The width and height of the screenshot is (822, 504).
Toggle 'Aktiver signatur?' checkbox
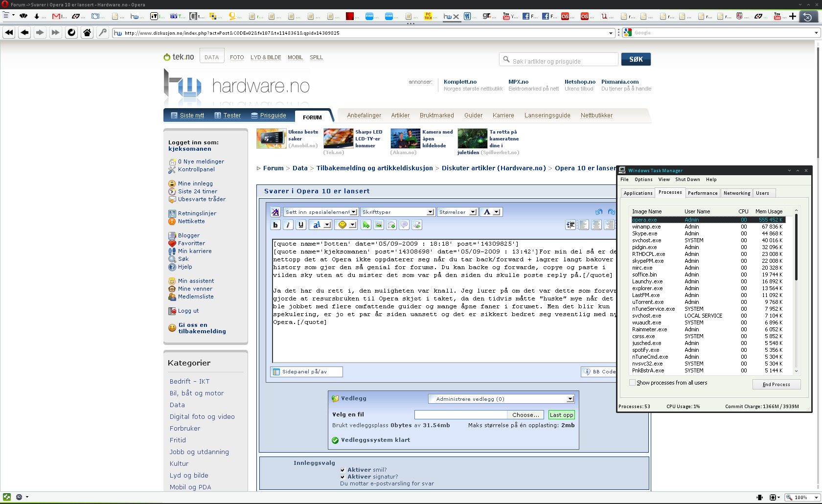tap(342, 477)
